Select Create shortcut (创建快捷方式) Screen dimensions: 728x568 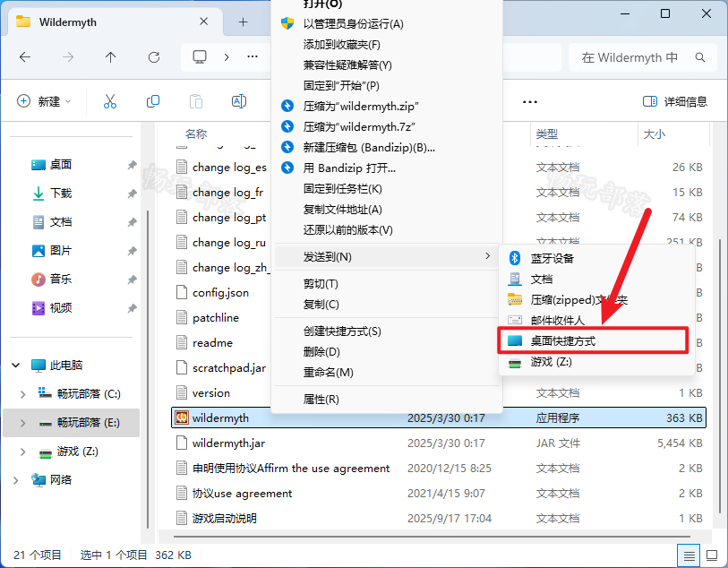(x=342, y=331)
